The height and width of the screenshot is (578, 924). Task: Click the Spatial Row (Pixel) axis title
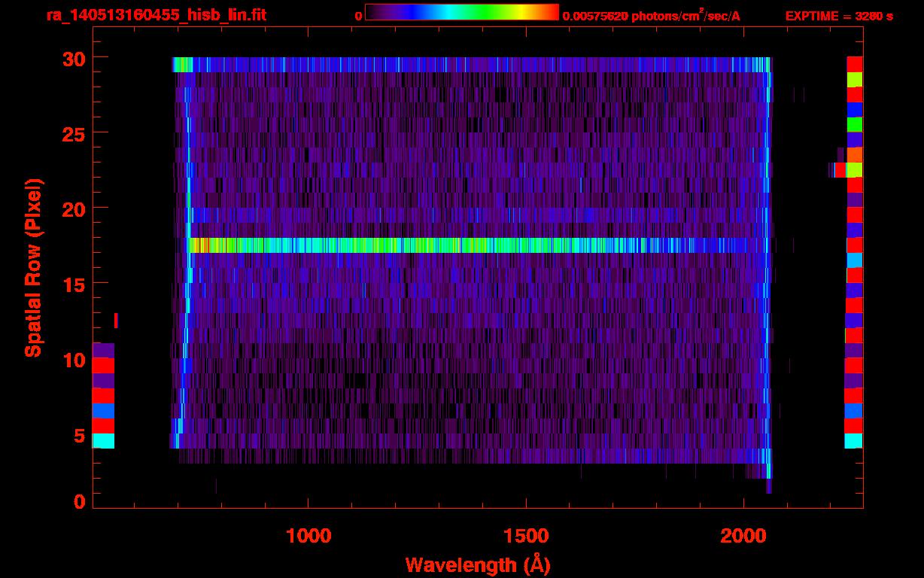(x=32, y=267)
